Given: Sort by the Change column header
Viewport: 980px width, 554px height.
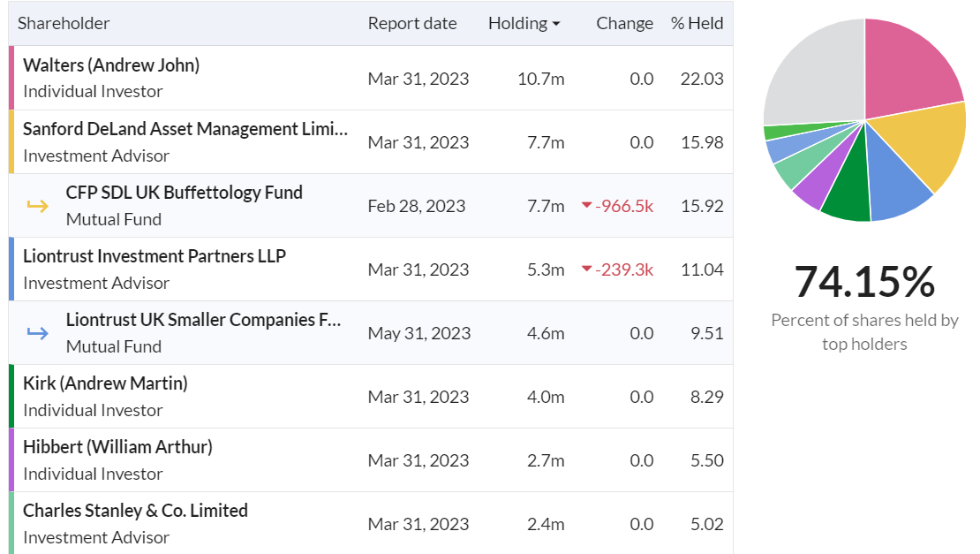Looking at the screenshot, I should pyautogui.click(x=624, y=23).
